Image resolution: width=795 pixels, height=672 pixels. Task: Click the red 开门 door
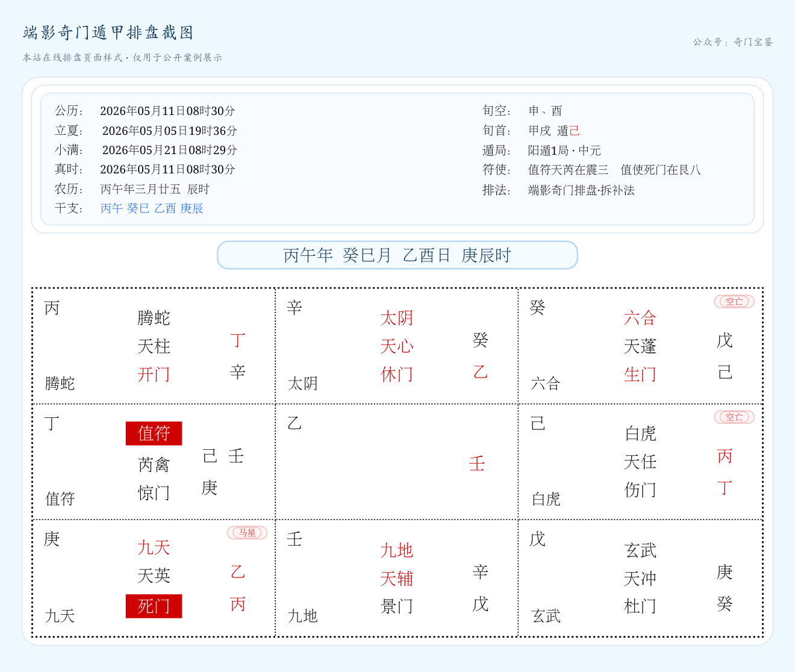click(x=154, y=375)
